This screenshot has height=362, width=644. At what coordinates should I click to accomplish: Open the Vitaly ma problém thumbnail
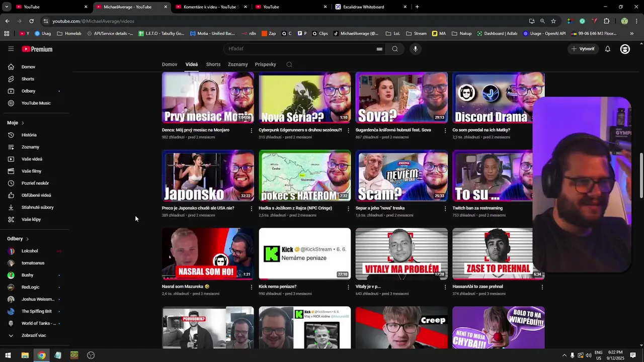tap(401, 254)
